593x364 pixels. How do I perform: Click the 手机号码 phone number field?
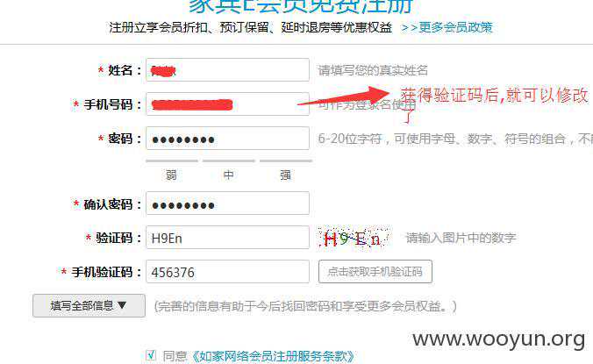(x=228, y=104)
